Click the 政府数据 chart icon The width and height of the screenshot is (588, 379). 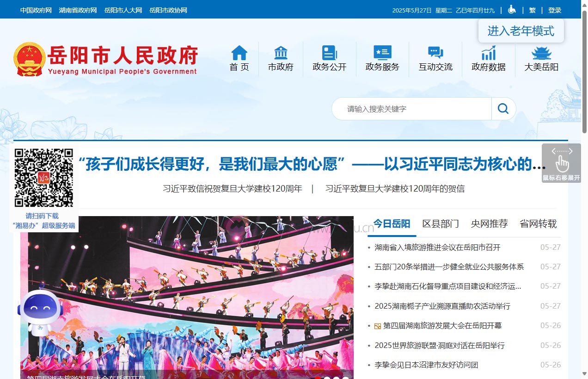click(488, 53)
